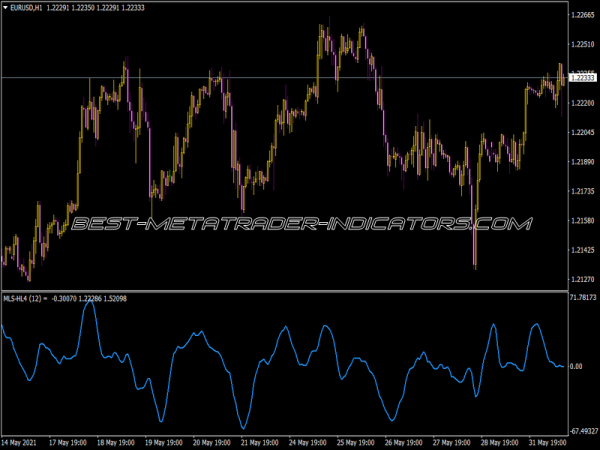Click the current price tag 1.22333
Screen dimensions: 600x450
(x=582, y=78)
